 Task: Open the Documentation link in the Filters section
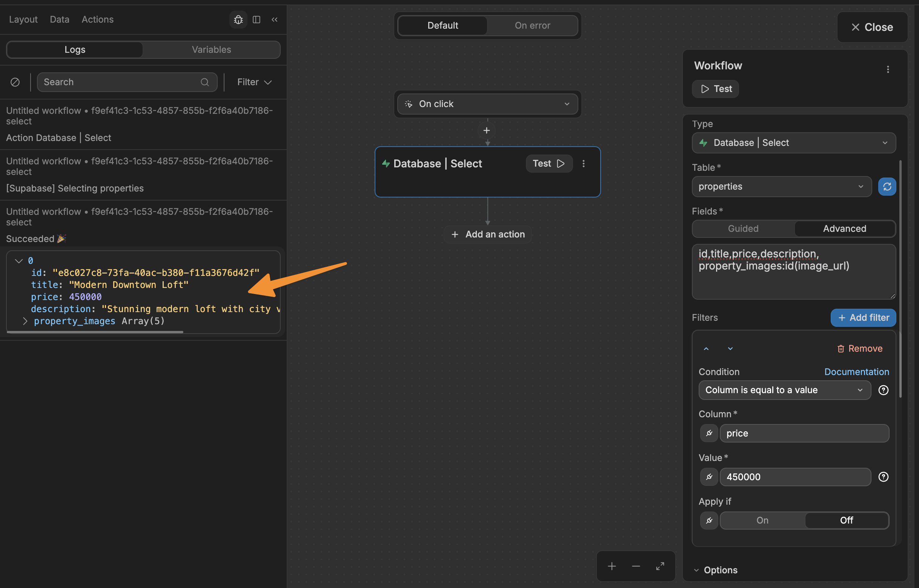(x=857, y=372)
